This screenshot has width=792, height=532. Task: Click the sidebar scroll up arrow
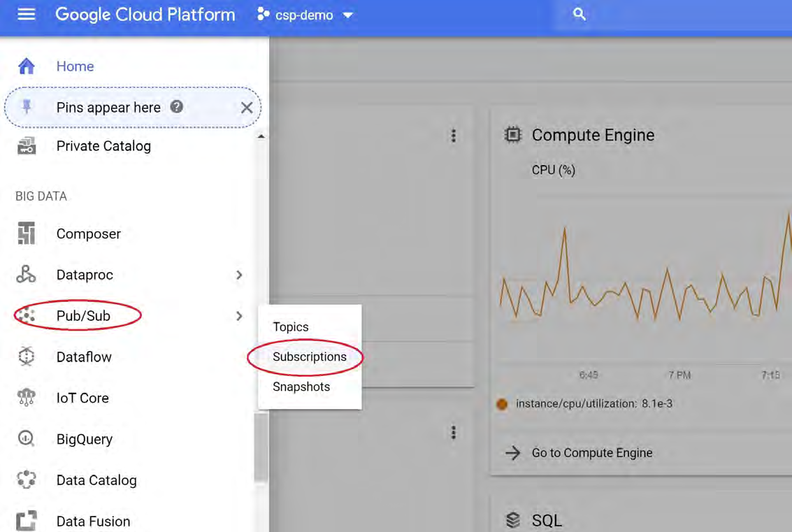pos(261,136)
